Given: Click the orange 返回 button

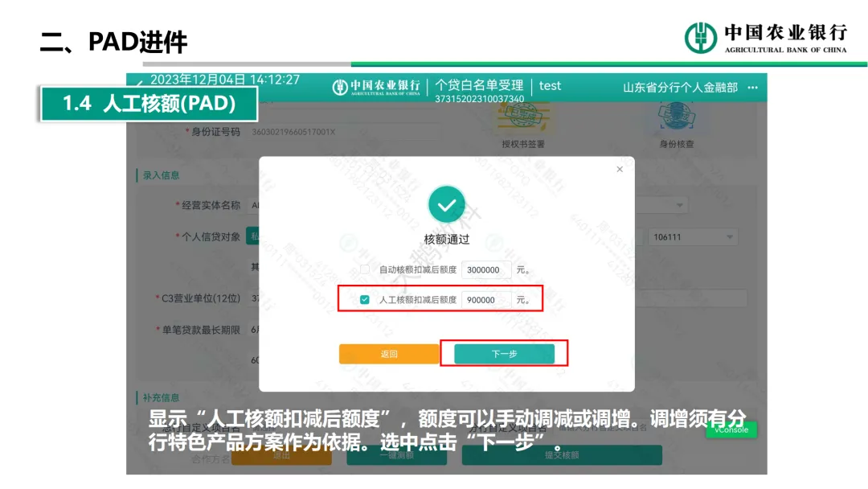Looking at the screenshot, I should 389,354.
